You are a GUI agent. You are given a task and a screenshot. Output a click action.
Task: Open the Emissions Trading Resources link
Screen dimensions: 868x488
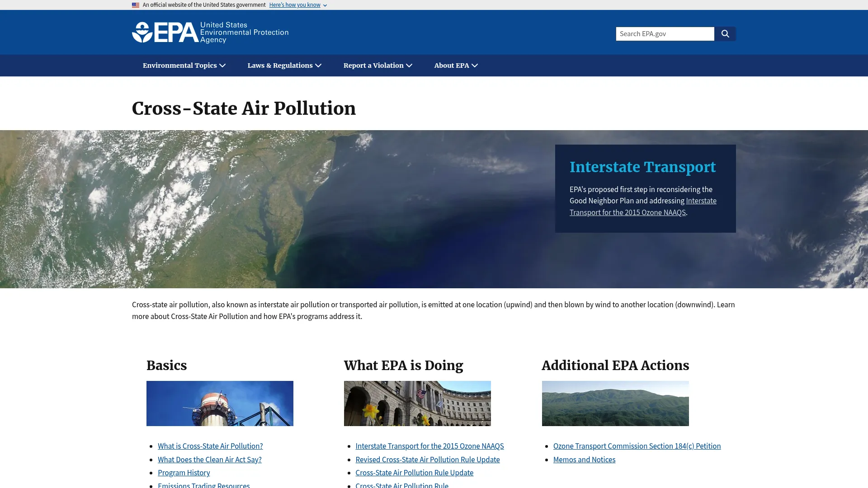[x=204, y=485]
